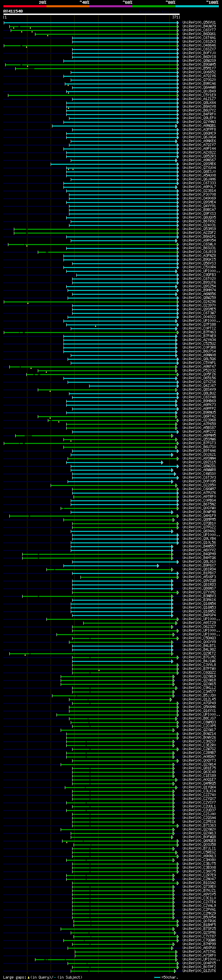The image size is (222, 980).
Task: Select hit UniRef100_B6DQ61
Action: coord(199,34)
